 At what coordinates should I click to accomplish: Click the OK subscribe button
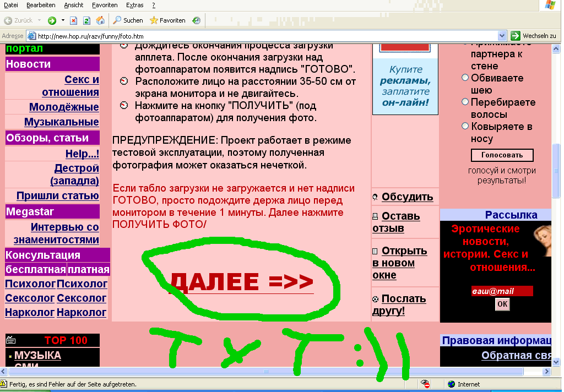point(502,304)
